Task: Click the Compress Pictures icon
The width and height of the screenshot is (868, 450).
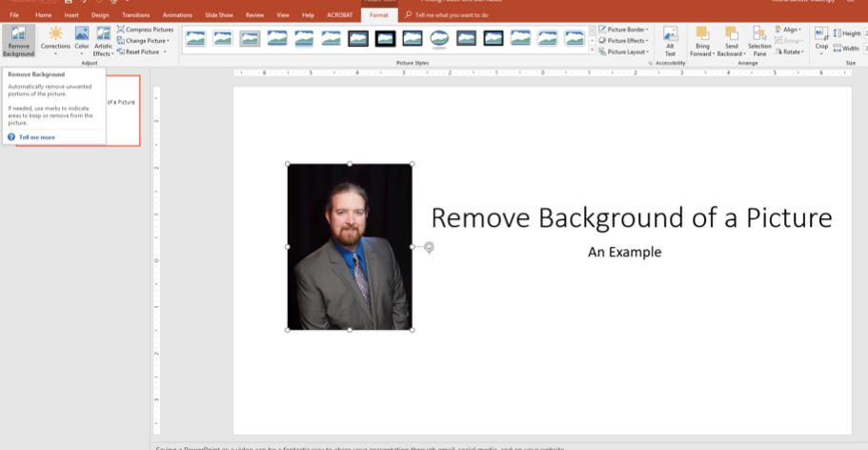Action: coord(121,30)
